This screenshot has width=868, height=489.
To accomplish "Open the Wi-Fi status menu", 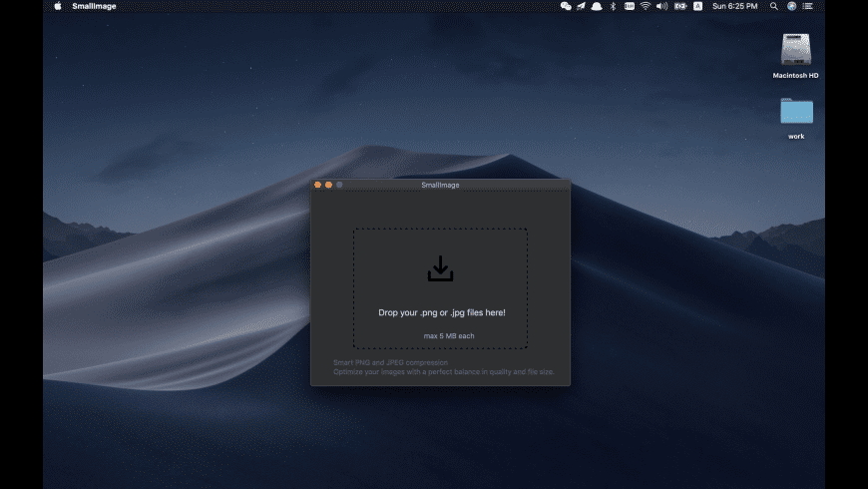I will 646,6.
